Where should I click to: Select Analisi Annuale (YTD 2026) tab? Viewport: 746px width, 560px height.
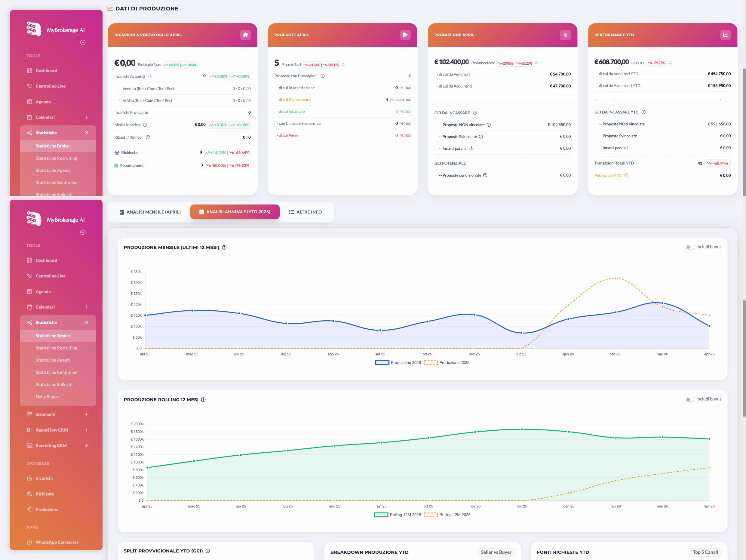coord(235,211)
